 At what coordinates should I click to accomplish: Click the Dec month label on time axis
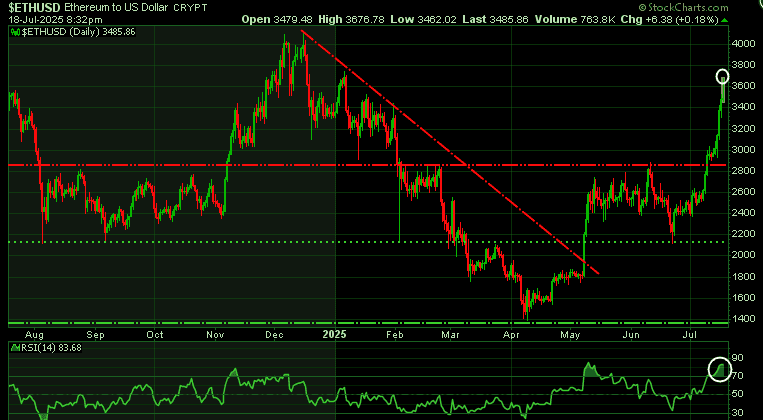click(x=274, y=335)
